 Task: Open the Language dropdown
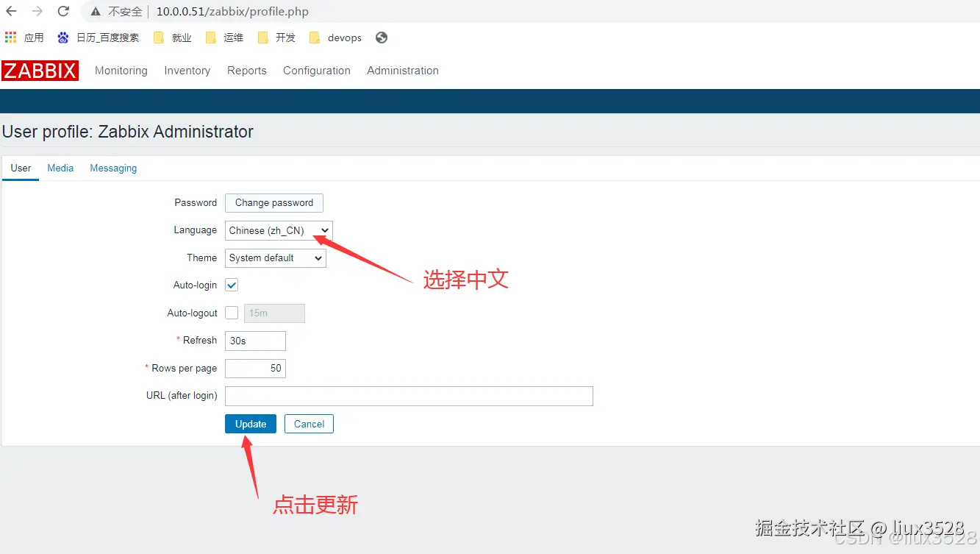point(278,230)
